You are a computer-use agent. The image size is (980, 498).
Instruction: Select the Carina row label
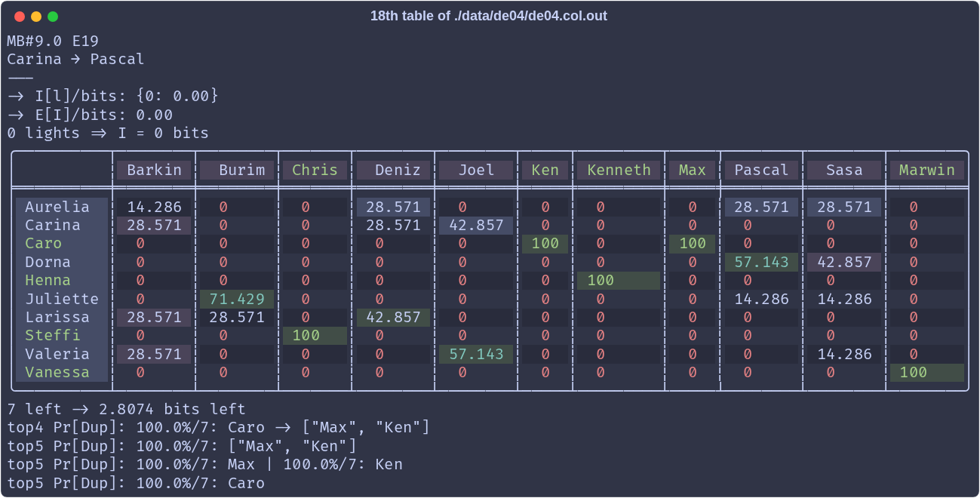(62, 225)
